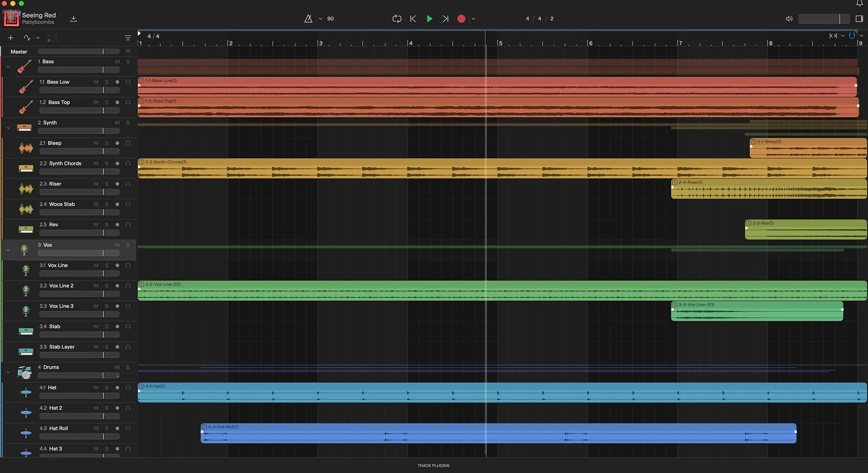The height and width of the screenshot is (473, 868).
Task: Toggle the snap magnet icon
Action: 852,36
